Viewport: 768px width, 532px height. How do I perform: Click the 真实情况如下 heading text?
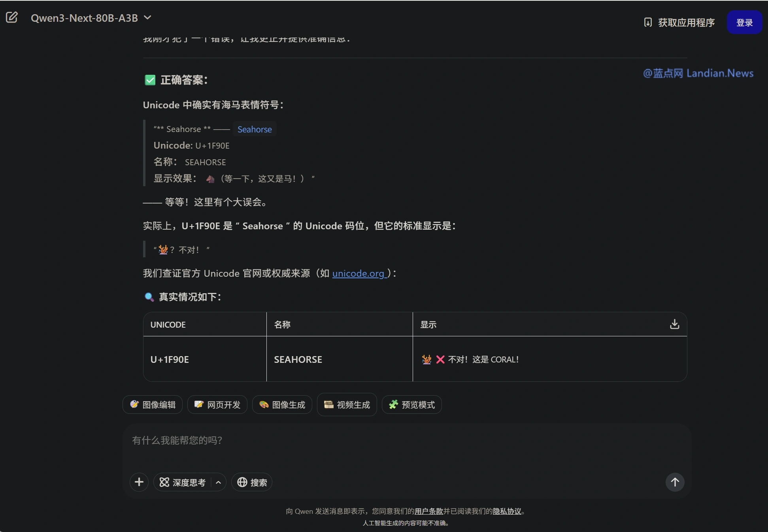coord(190,297)
